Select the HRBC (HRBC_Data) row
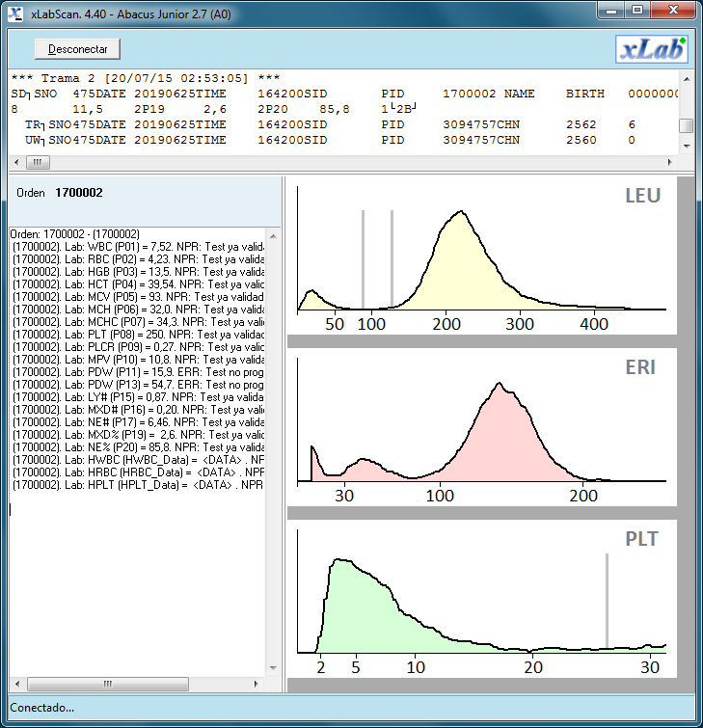Image resolution: width=703 pixels, height=728 pixels. tap(138, 472)
